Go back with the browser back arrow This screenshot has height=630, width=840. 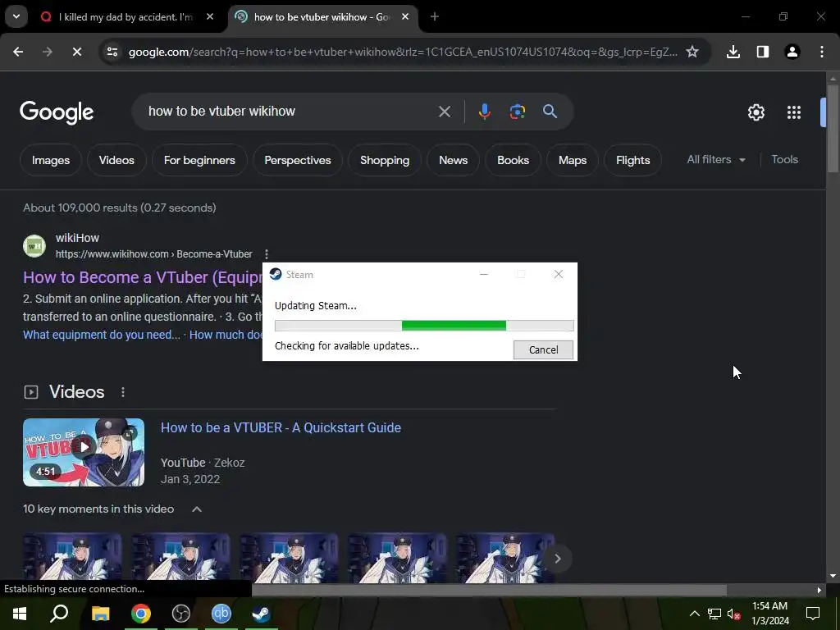point(18,52)
